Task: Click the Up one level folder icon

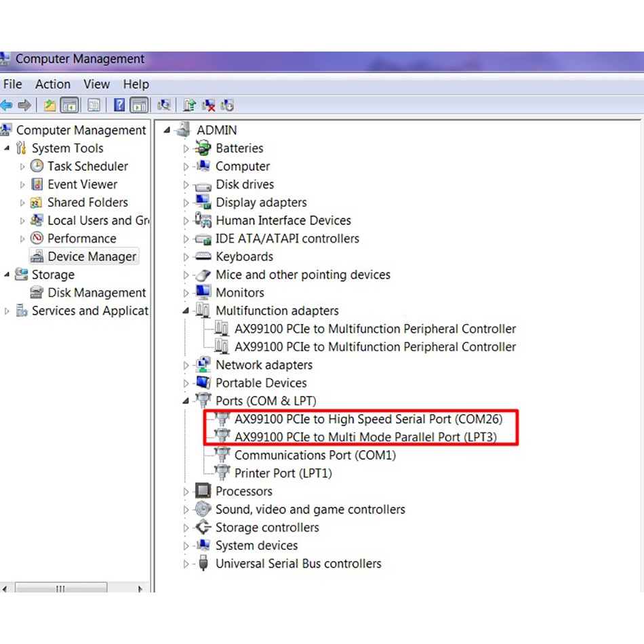Action: (x=49, y=105)
